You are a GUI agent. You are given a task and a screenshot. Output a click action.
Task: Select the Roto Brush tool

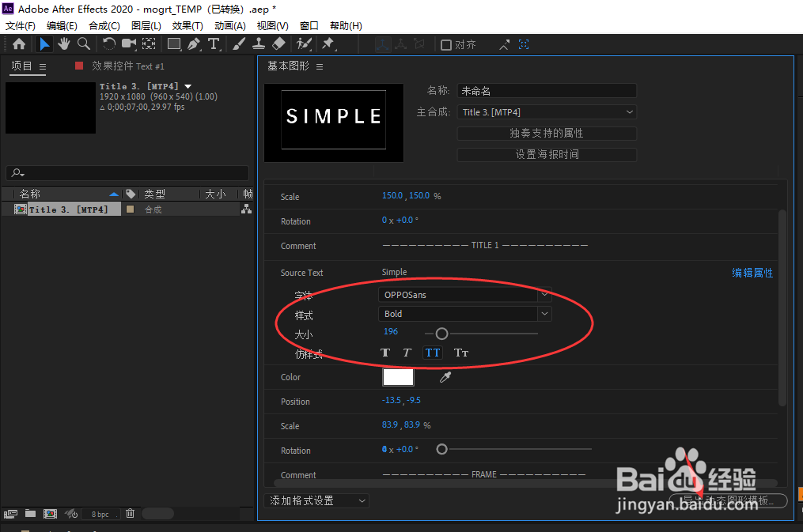pos(305,43)
